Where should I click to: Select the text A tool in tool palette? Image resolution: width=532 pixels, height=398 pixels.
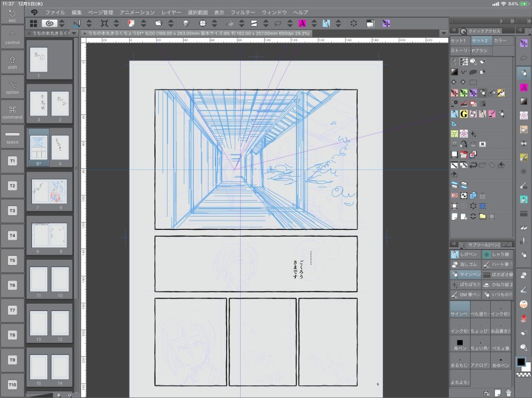click(523, 87)
